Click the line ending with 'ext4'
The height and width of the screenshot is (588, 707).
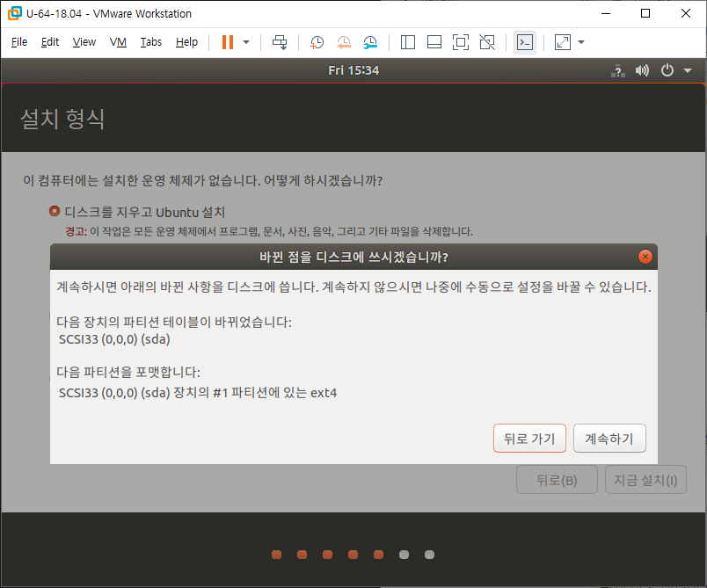point(198,393)
